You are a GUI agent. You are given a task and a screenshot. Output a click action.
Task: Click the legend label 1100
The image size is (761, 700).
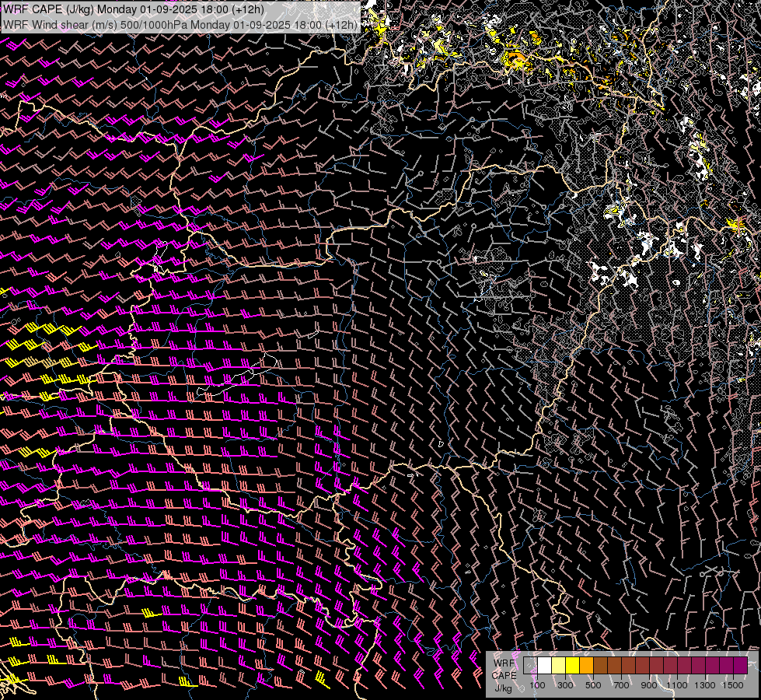point(677,685)
